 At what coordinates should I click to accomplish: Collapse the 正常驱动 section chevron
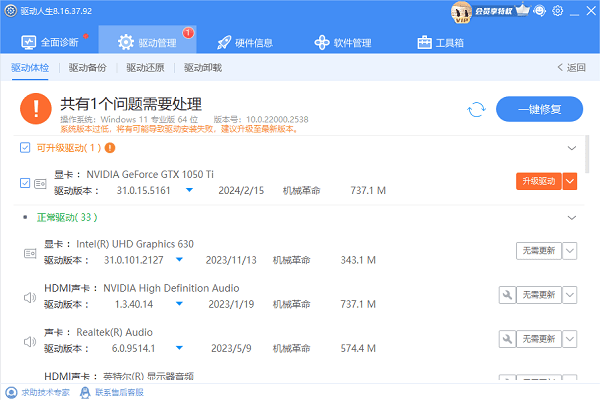tap(572, 217)
